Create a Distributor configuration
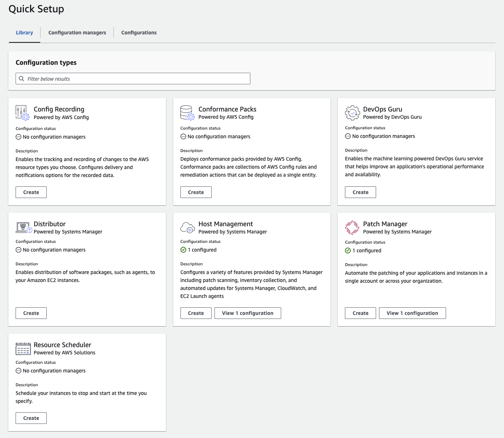 point(31,313)
